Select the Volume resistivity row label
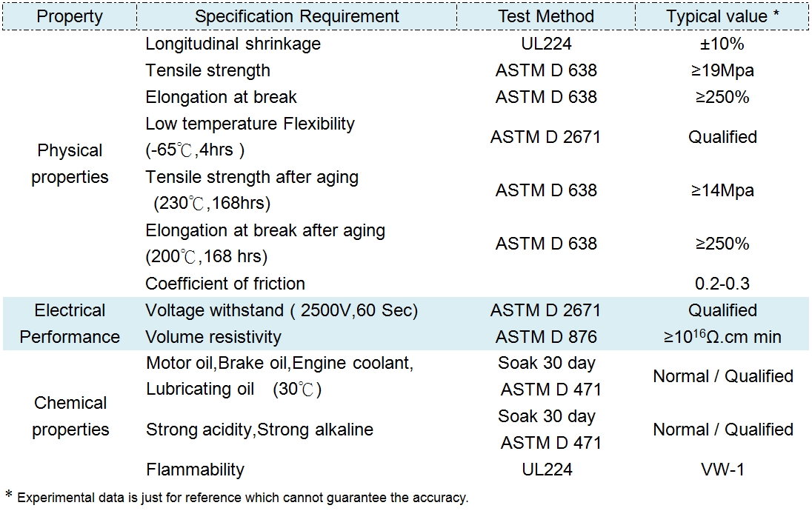Image resolution: width=812 pixels, height=511 pixels. pos(213,337)
